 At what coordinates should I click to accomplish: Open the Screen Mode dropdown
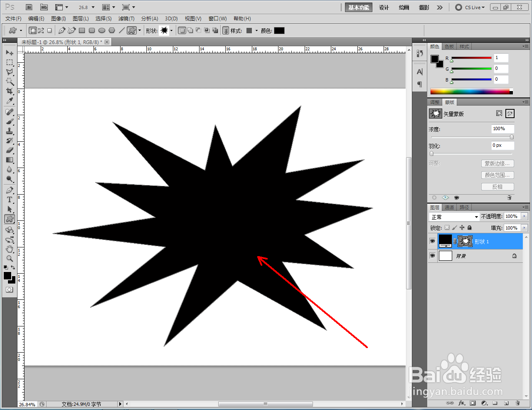(x=129, y=7)
